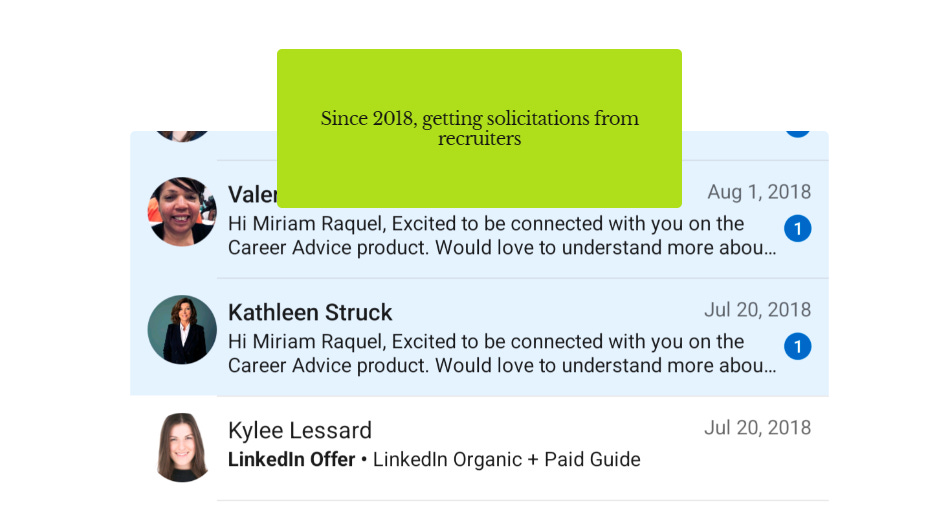Click partially visible avatar at list top
This screenshot has width=938, height=526.
pos(182,136)
